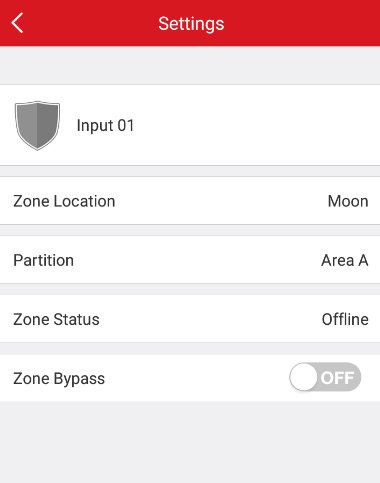
Task: Go back using the header arrow
Action: tap(17, 23)
